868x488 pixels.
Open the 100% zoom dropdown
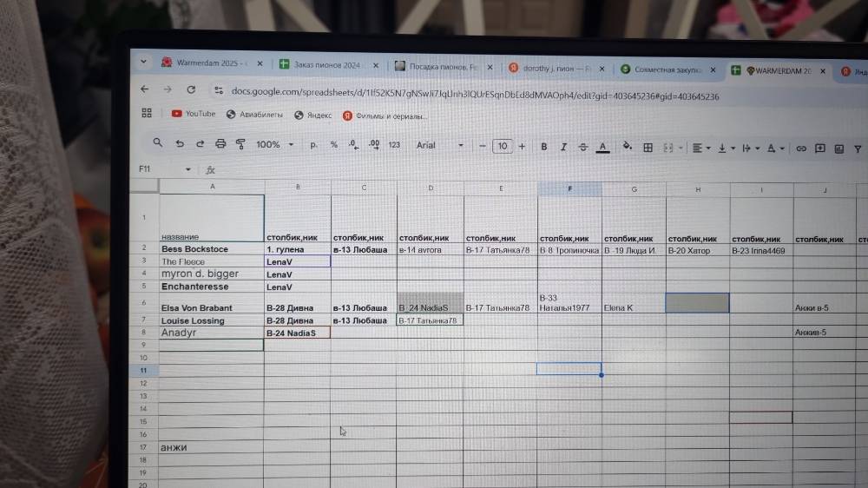[x=274, y=144]
